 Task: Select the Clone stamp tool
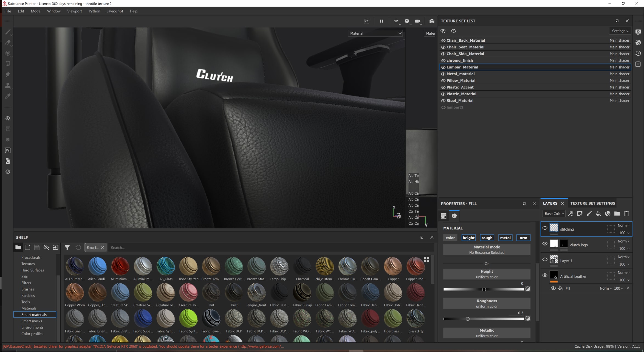click(x=8, y=85)
